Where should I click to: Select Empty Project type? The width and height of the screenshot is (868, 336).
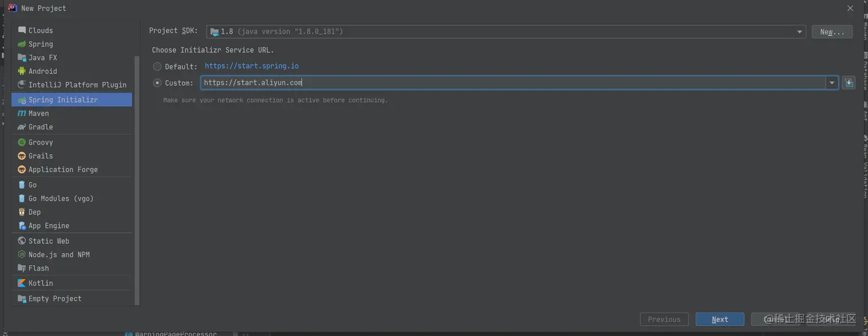72,299
